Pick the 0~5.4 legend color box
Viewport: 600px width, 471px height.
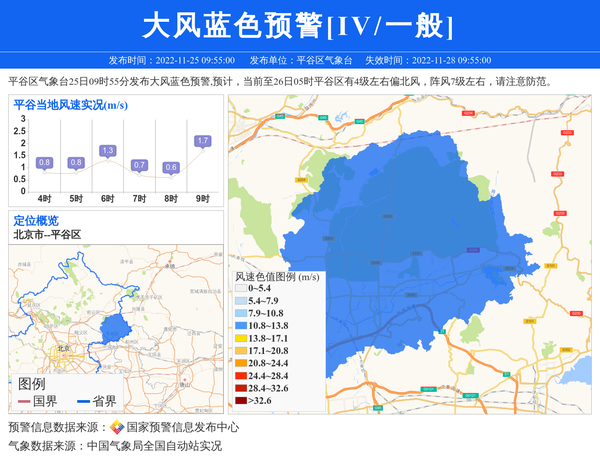click(240, 289)
